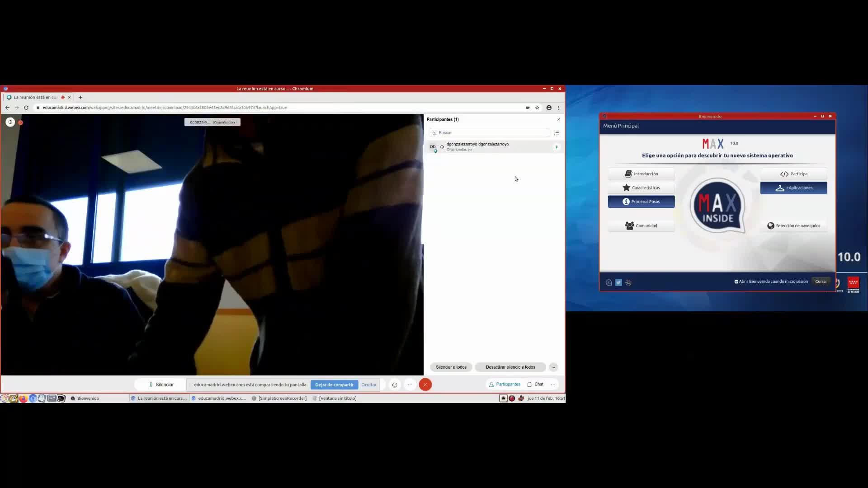Bookmark page with the star icon
Image resolution: width=868 pixels, height=488 pixels.
[537, 108]
